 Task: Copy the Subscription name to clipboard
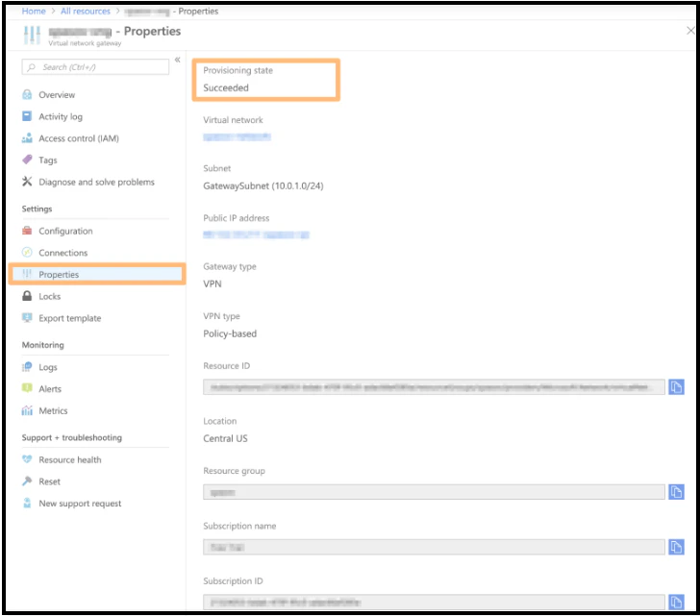click(676, 547)
